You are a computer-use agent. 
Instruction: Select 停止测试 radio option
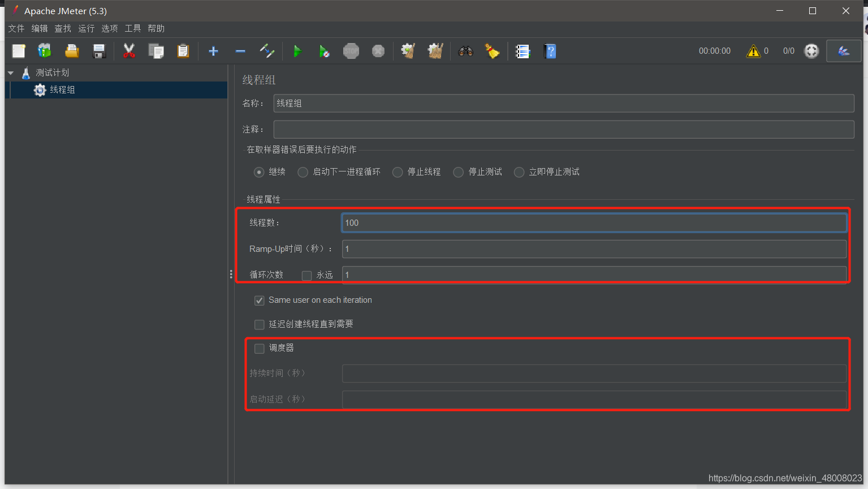[x=459, y=172]
